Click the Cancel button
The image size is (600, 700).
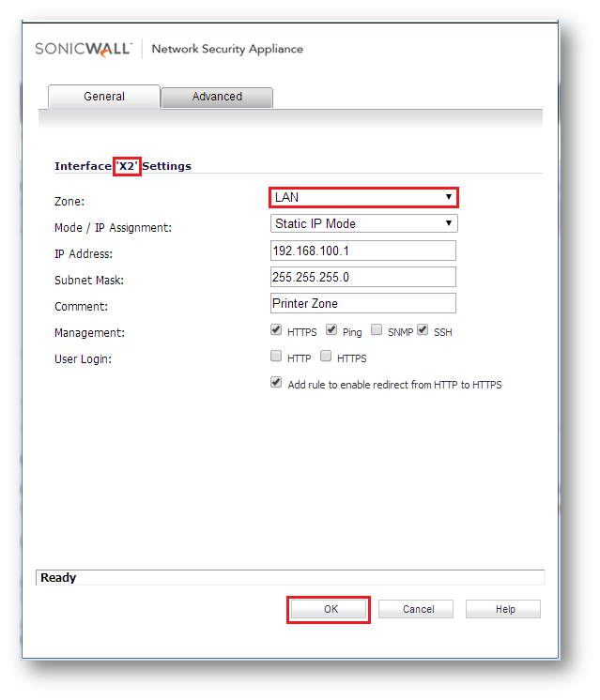point(418,609)
